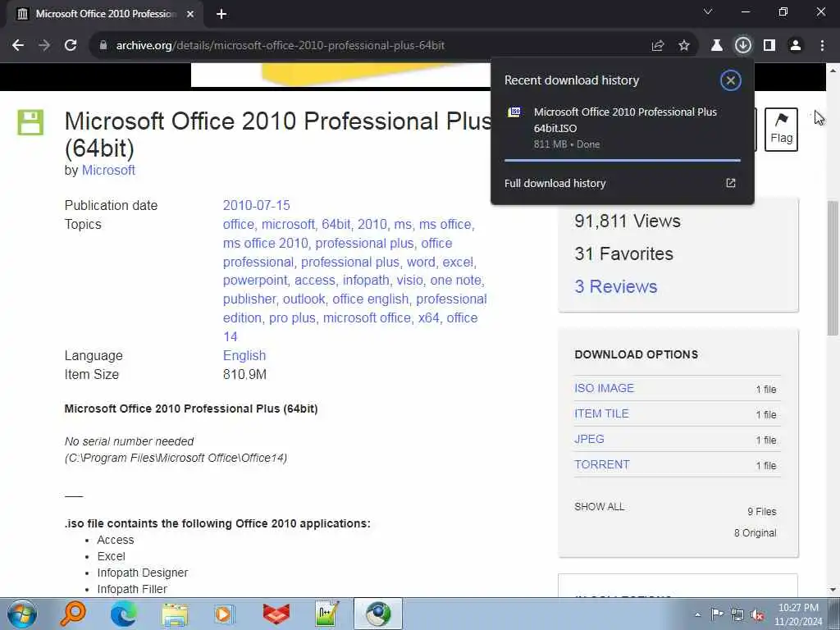Open the 'infopath' topic link
The image size is (840, 630).
[x=366, y=281]
